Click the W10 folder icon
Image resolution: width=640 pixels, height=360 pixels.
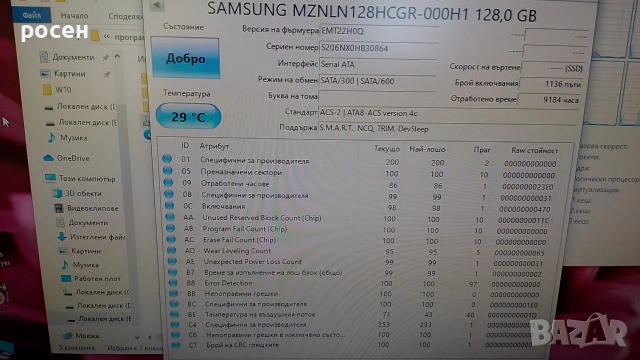coord(47,89)
